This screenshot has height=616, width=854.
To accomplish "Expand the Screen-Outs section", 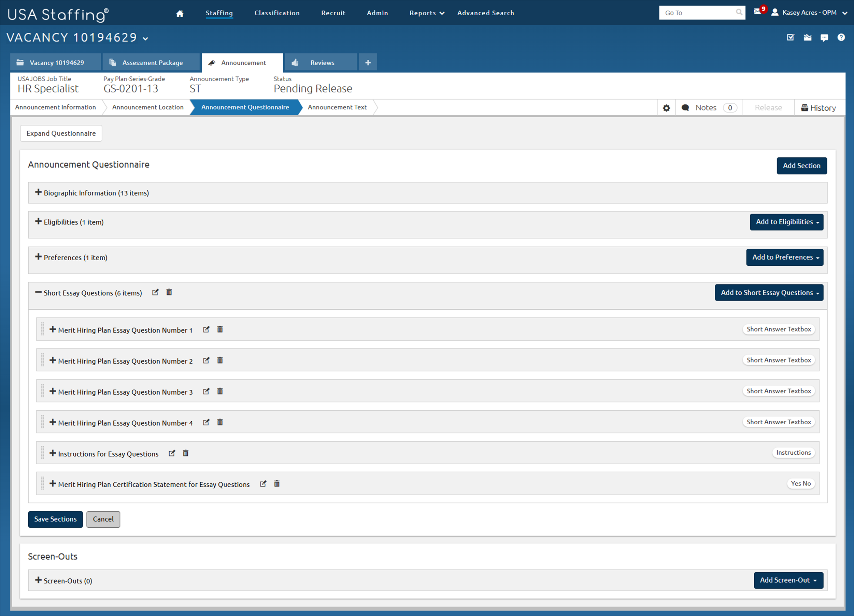I will click(39, 580).
